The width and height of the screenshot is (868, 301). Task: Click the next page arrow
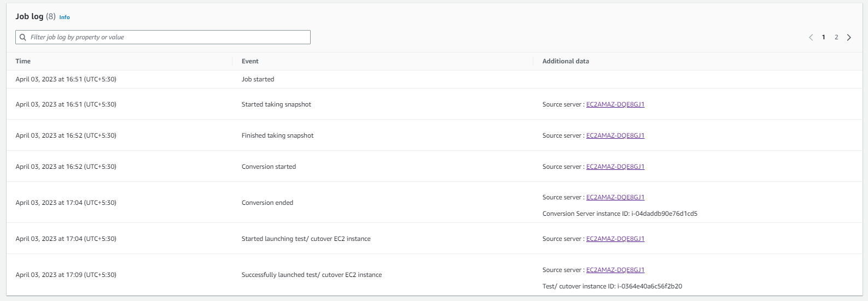pos(849,37)
